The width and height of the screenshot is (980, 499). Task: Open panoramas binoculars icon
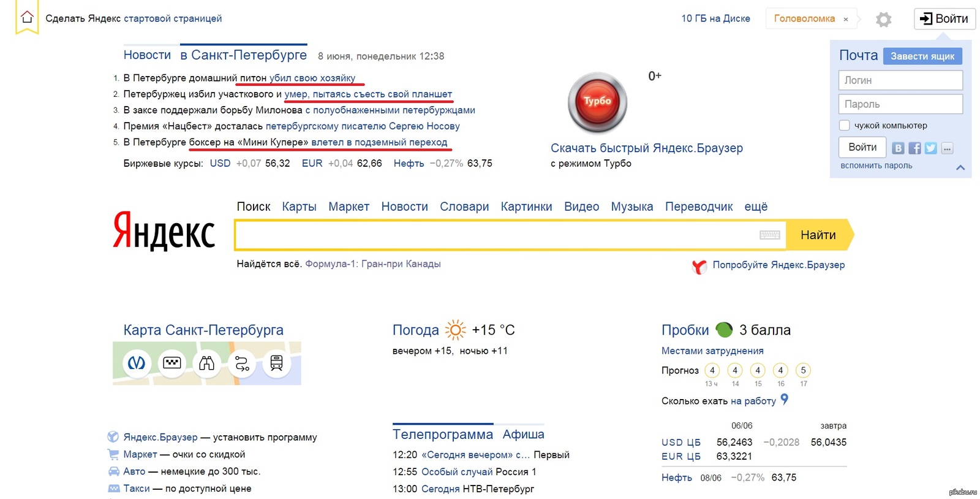tap(206, 364)
